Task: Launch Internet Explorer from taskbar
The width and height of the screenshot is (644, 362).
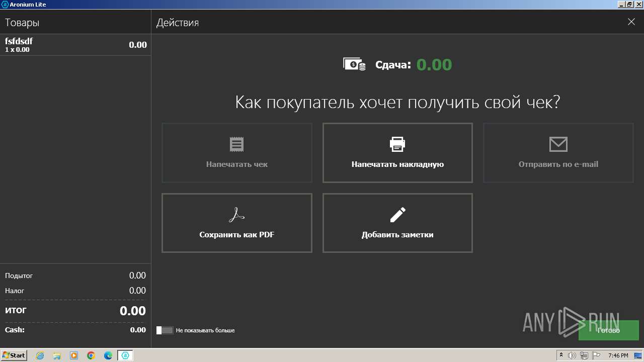Action: [40, 355]
